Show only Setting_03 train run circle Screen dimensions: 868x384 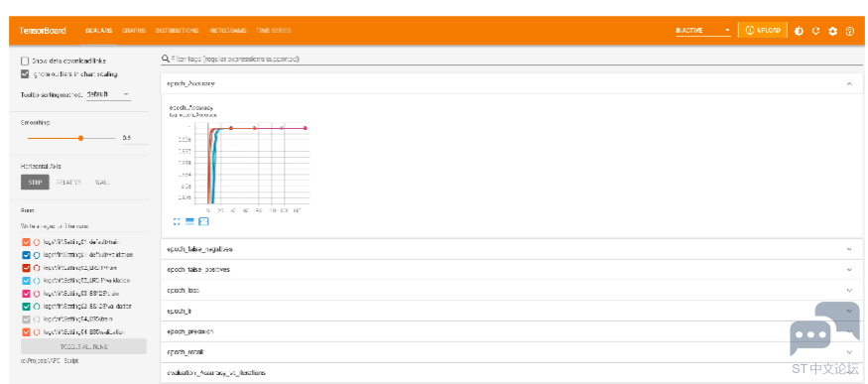[x=37, y=294]
